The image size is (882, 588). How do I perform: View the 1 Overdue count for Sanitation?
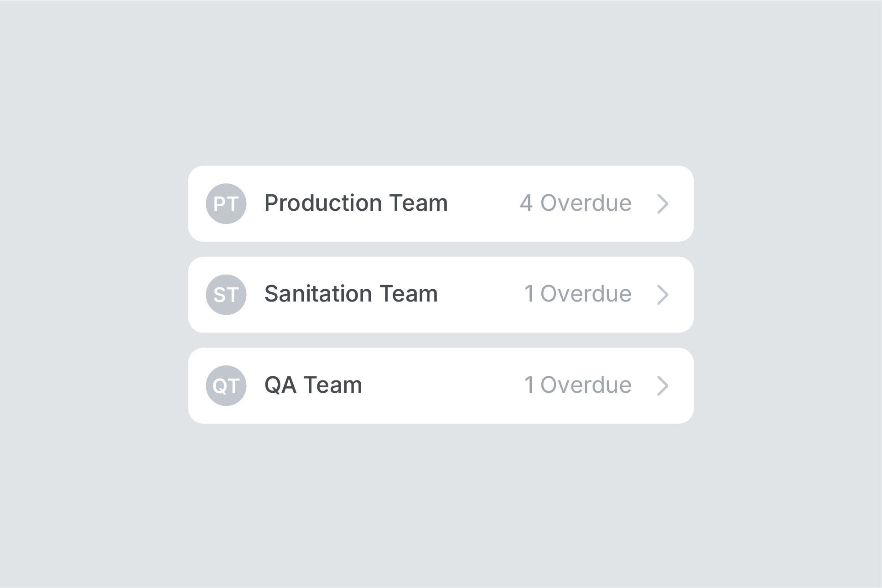click(x=578, y=294)
